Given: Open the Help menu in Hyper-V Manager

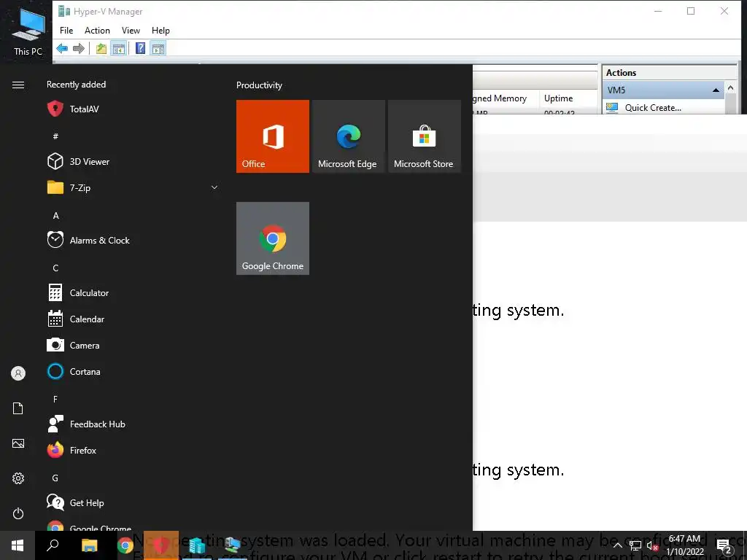Looking at the screenshot, I should [x=160, y=31].
